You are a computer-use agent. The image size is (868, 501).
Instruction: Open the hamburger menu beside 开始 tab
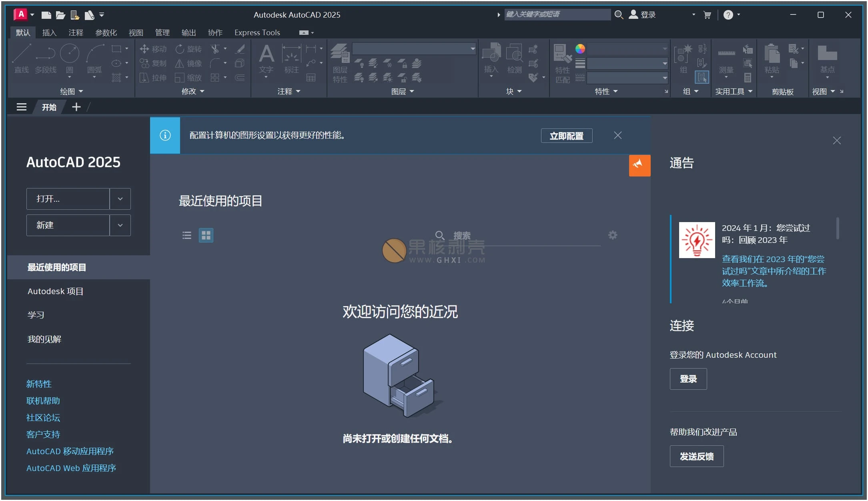(x=22, y=107)
